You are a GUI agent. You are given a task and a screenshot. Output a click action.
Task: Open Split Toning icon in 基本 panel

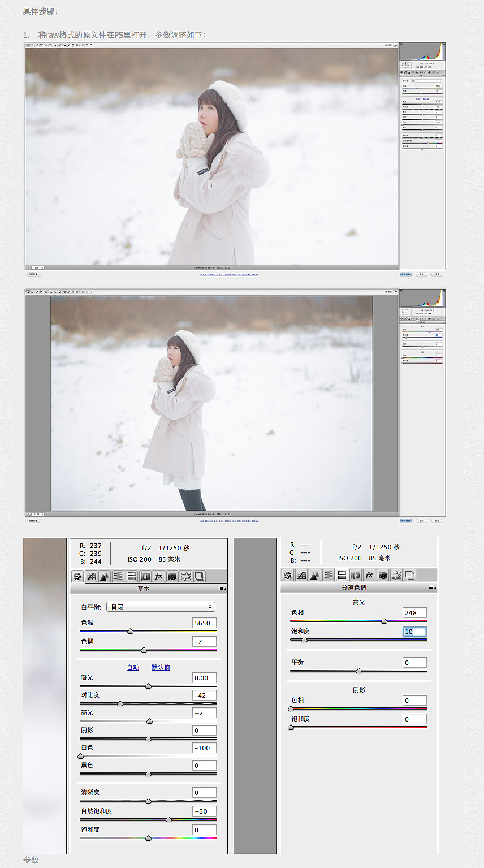click(131, 576)
